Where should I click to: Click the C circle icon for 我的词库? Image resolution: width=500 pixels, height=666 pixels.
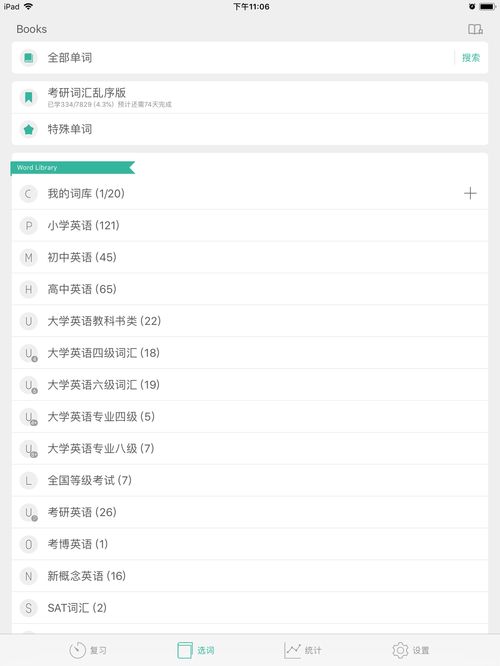pos(28,194)
